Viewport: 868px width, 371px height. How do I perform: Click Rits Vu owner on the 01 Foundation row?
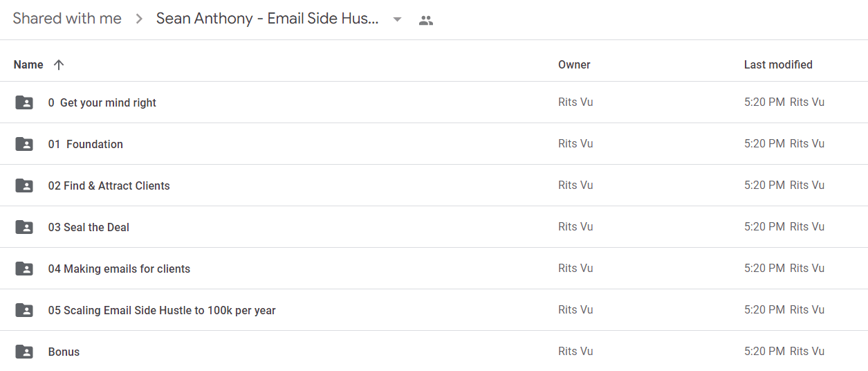pyautogui.click(x=575, y=144)
